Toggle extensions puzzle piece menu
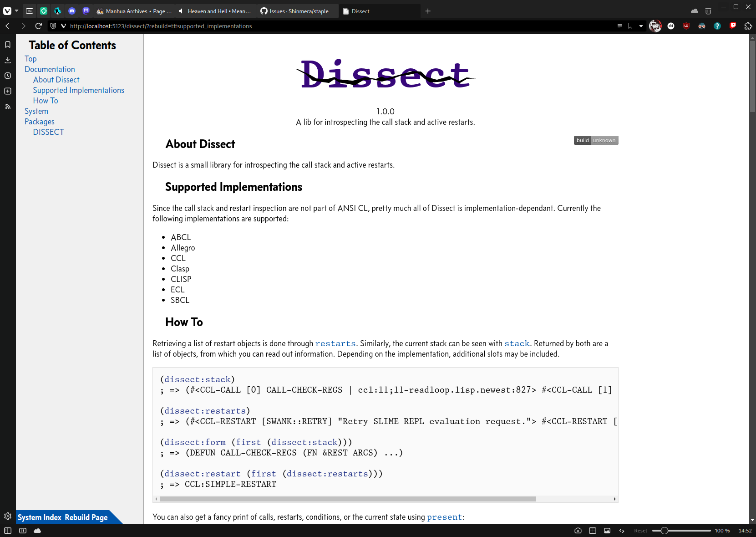 748,26
